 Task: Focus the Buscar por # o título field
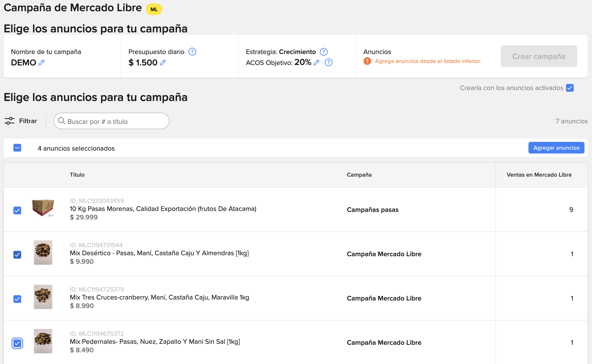[111, 121]
